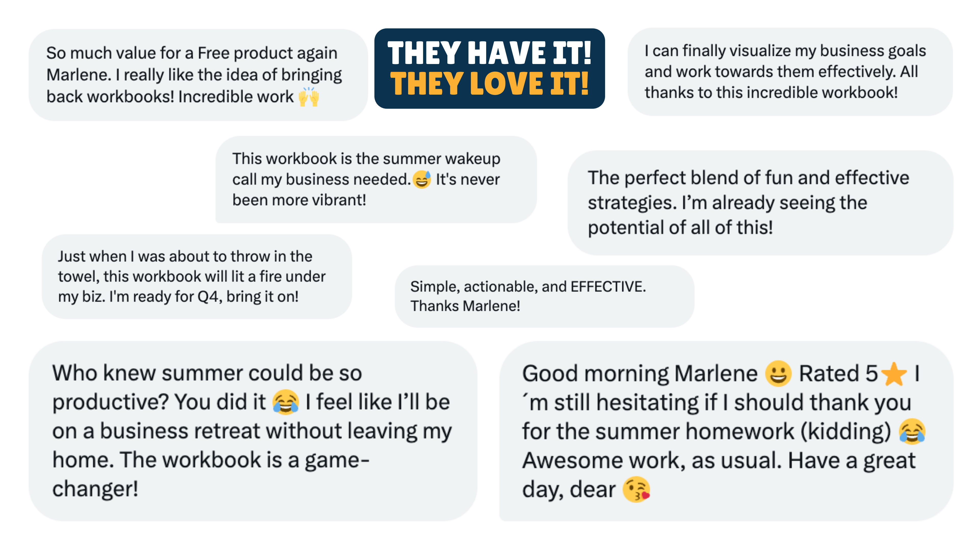Viewport: 980px width, 551px height.
Task: Select the throw in the towel testimonial
Action: (x=197, y=277)
